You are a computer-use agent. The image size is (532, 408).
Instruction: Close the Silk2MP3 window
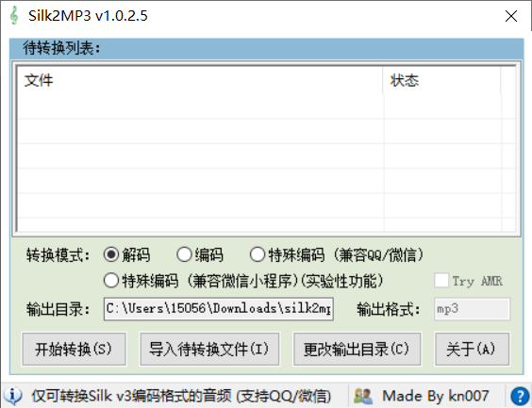pos(511,16)
